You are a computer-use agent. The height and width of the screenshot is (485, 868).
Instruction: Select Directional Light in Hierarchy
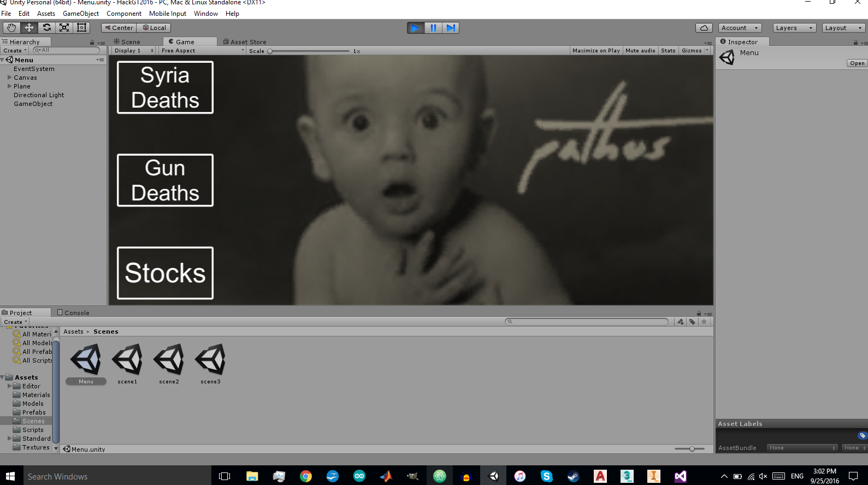(39, 95)
